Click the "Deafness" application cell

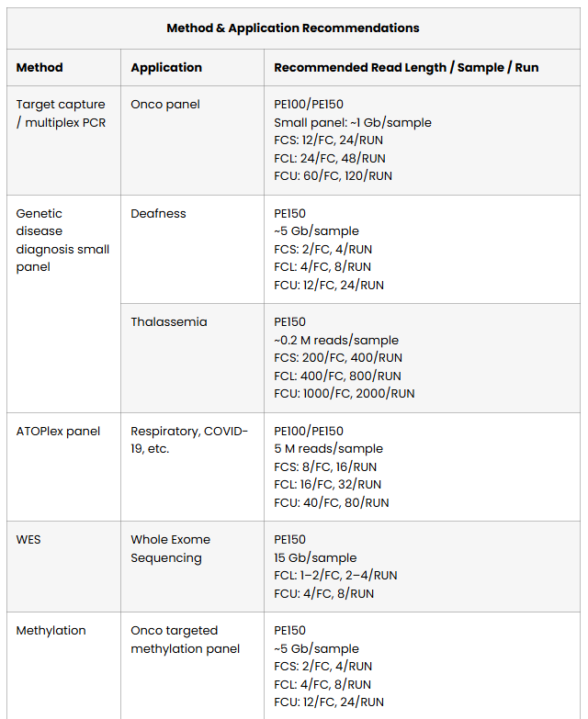[158, 213]
